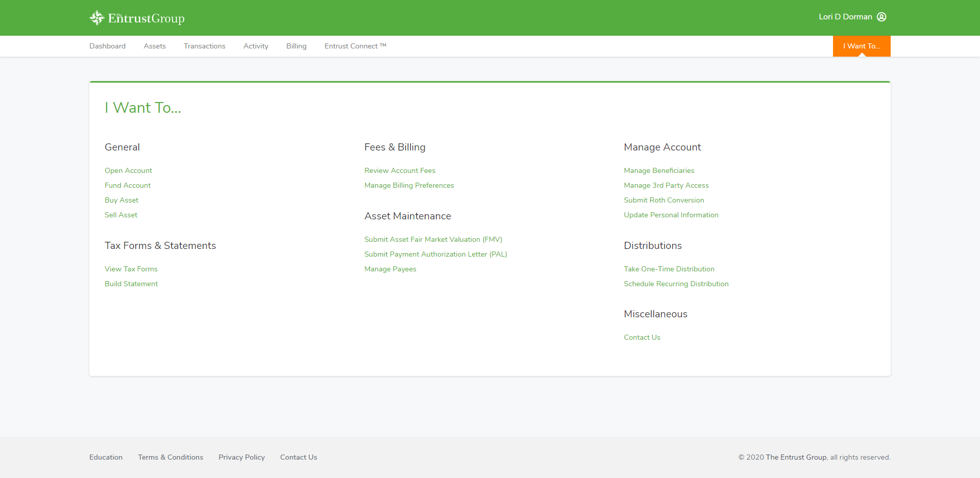Click Sell Asset
The image size is (980, 478).
pos(121,215)
